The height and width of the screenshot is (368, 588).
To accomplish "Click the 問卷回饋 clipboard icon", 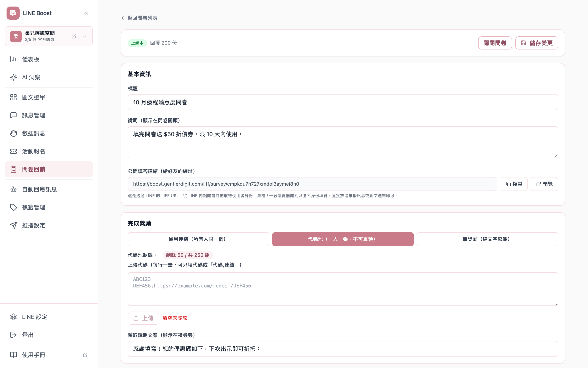I will click(13, 169).
